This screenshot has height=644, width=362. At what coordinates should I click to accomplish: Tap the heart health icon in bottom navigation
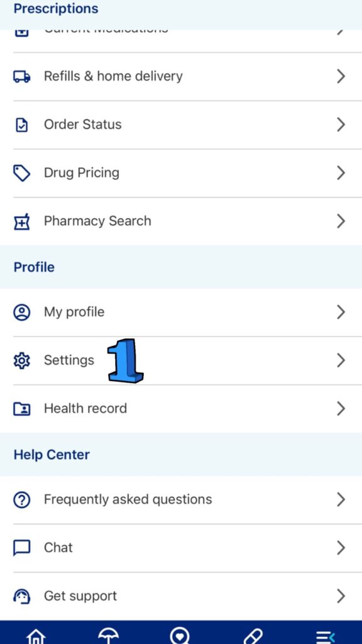pos(181,635)
